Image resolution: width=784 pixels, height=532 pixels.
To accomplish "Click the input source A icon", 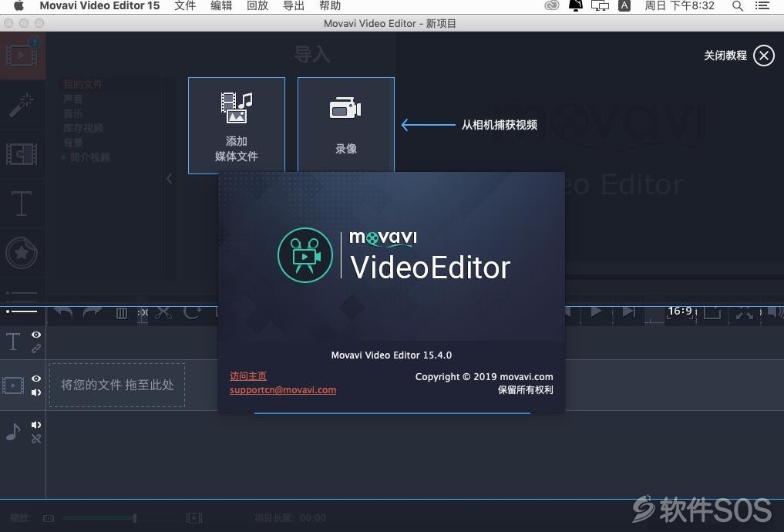I will (x=624, y=6).
